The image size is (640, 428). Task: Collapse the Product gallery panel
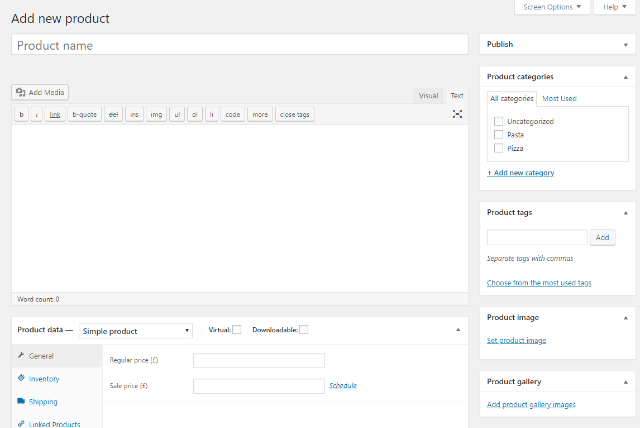[x=626, y=382]
